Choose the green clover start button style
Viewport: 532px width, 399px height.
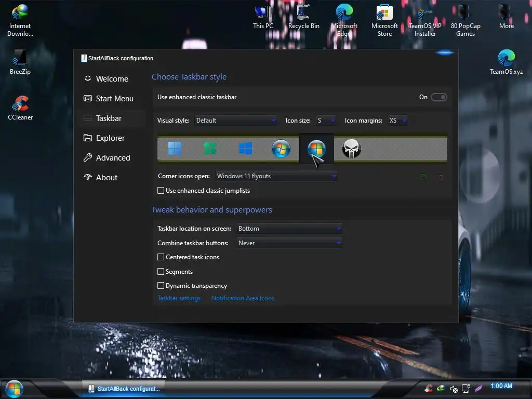[x=210, y=148]
